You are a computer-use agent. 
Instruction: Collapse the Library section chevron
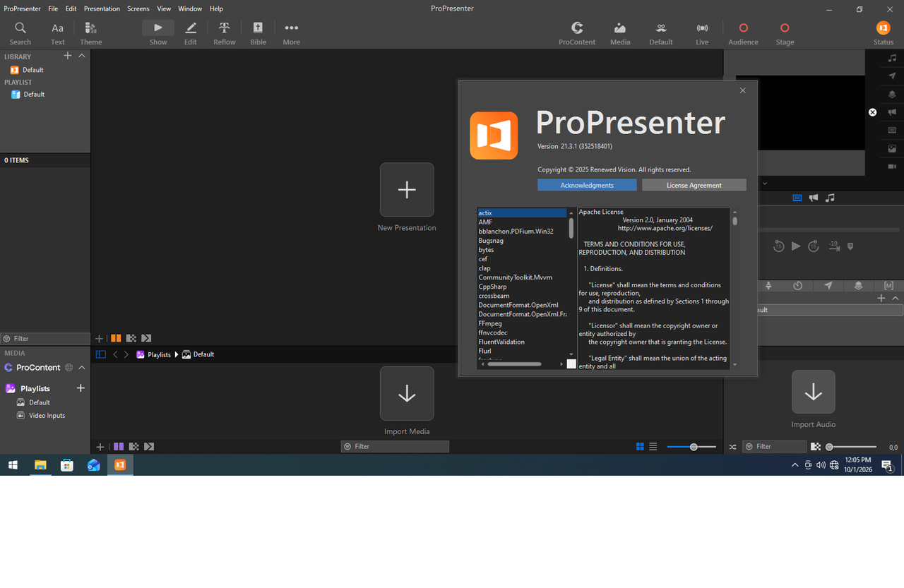(x=82, y=56)
